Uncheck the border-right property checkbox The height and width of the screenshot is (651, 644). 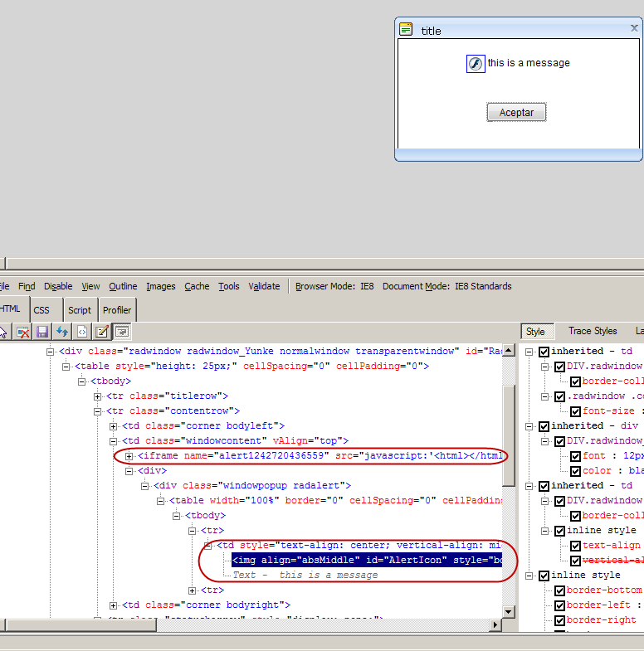(559, 621)
